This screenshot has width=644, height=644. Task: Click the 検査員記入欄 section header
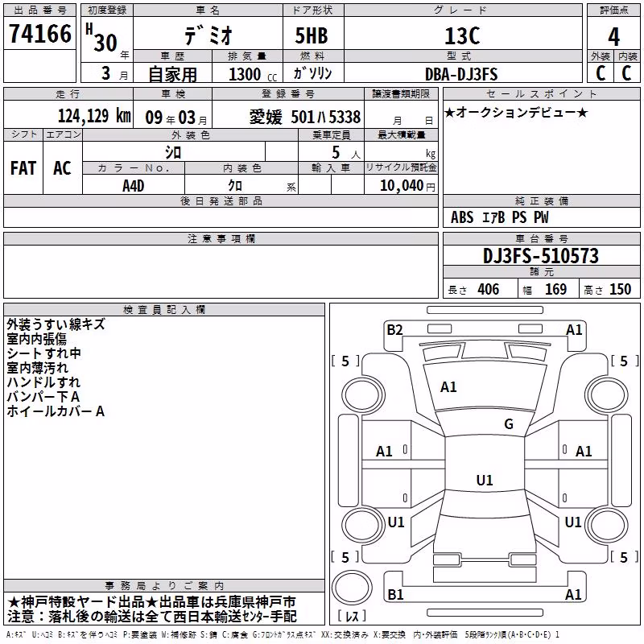(164, 310)
